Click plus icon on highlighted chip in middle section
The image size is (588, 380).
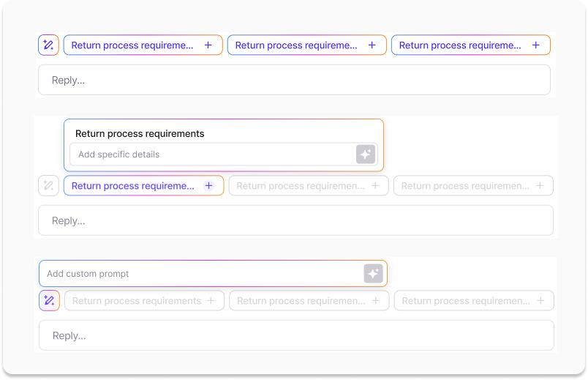(208, 186)
